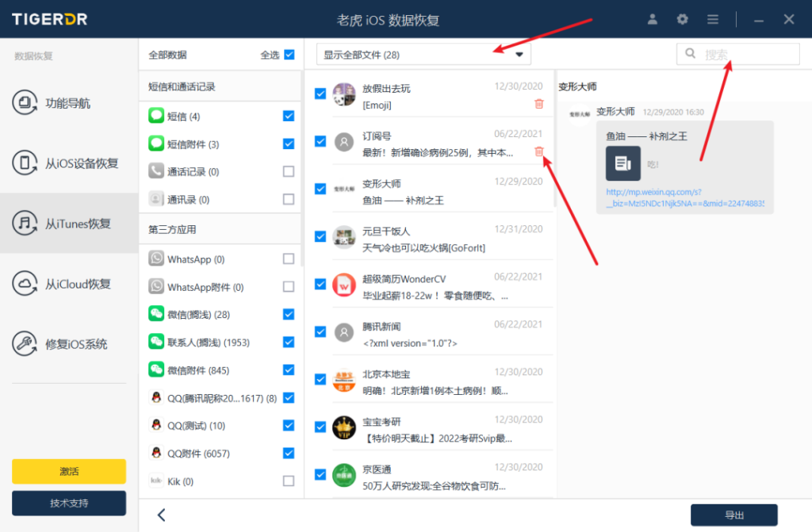Switch to 从iCloud恢复 in sidebar
The image size is (812, 532).
pos(69,284)
